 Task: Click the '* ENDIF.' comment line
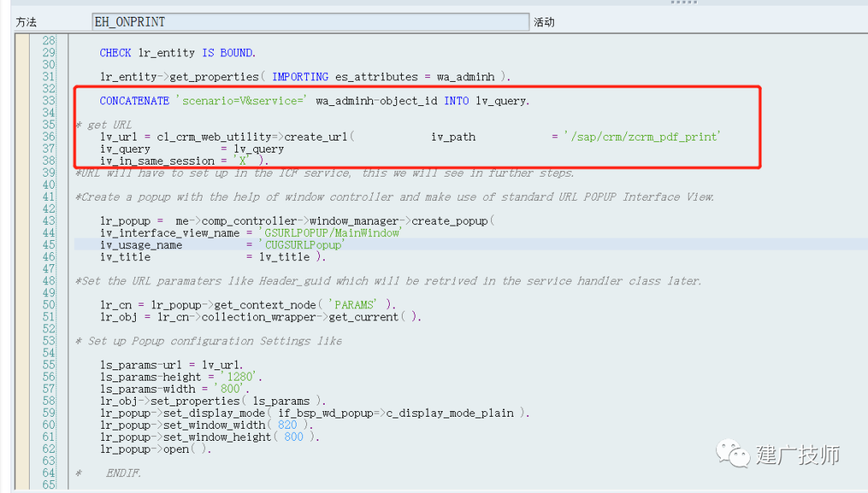pyautogui.click(x=108, y=473)
